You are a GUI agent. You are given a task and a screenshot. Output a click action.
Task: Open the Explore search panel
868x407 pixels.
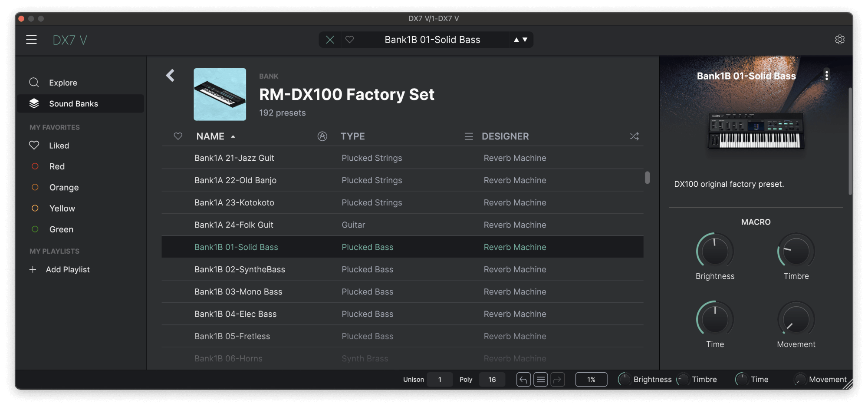coord(62,82)
